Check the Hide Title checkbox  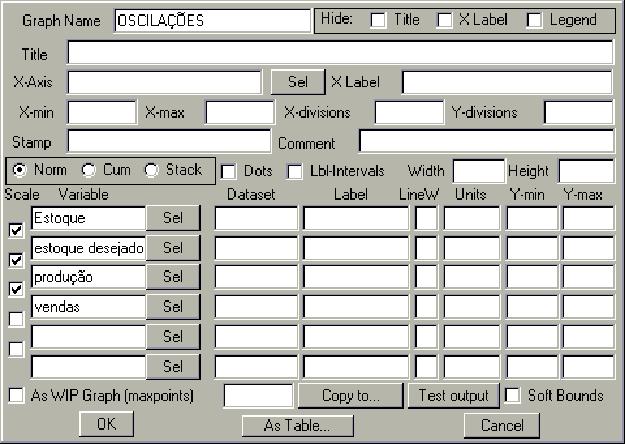coord(379,20)
